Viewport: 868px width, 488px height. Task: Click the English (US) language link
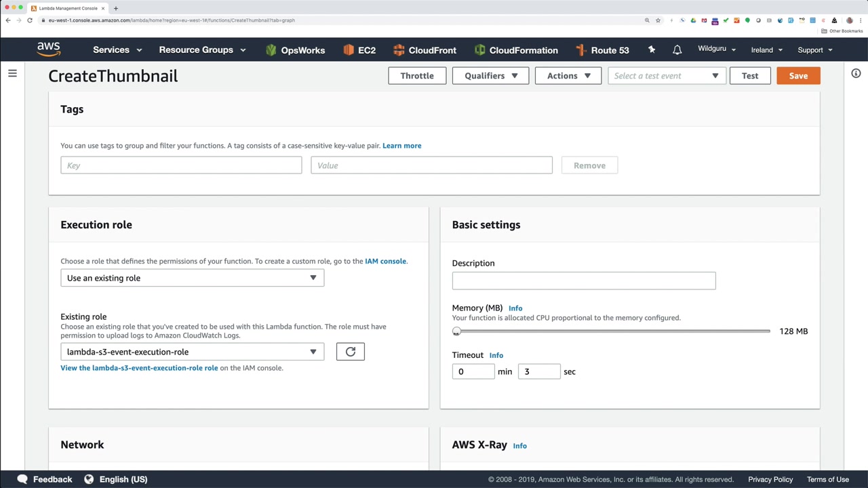click(123, 479)
